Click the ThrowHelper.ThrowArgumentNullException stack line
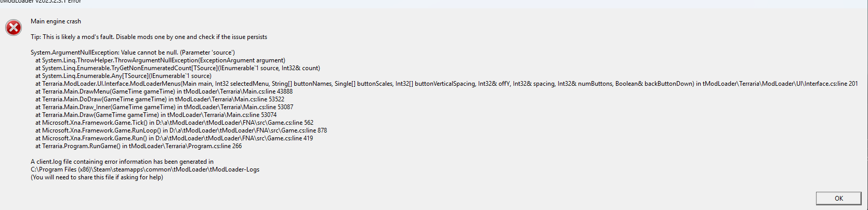This screenshot has height=210, width=868. (160, 60)
